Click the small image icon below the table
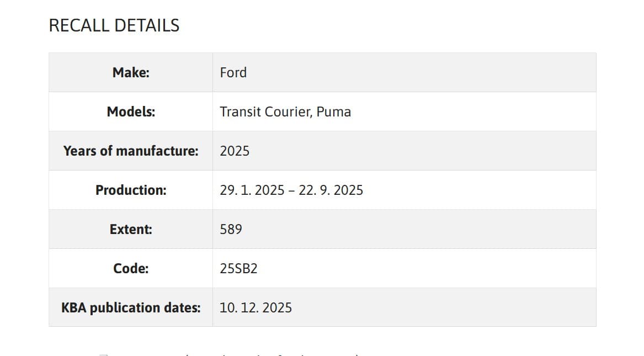 103,354
